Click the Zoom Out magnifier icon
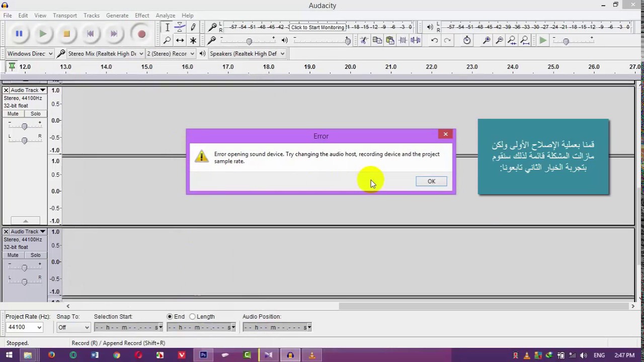Image resolution: width=644 pixels, height=362 pixels. (499, 40)
